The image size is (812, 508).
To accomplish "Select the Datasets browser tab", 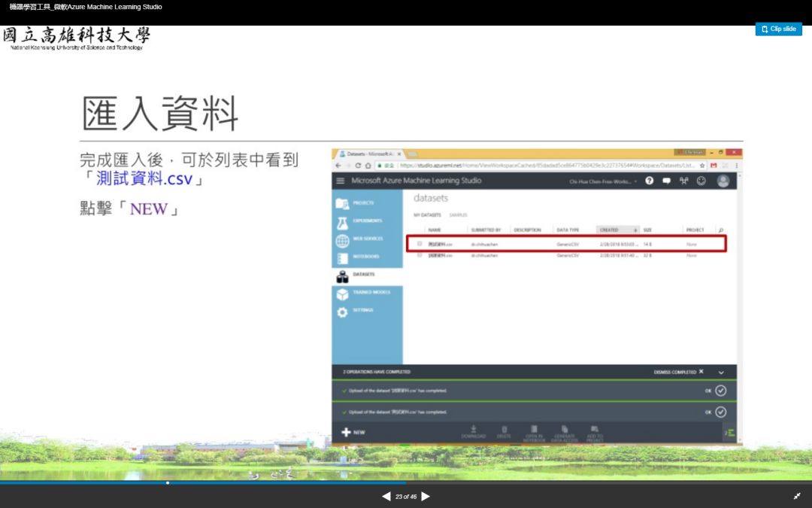I will point(368,154).
